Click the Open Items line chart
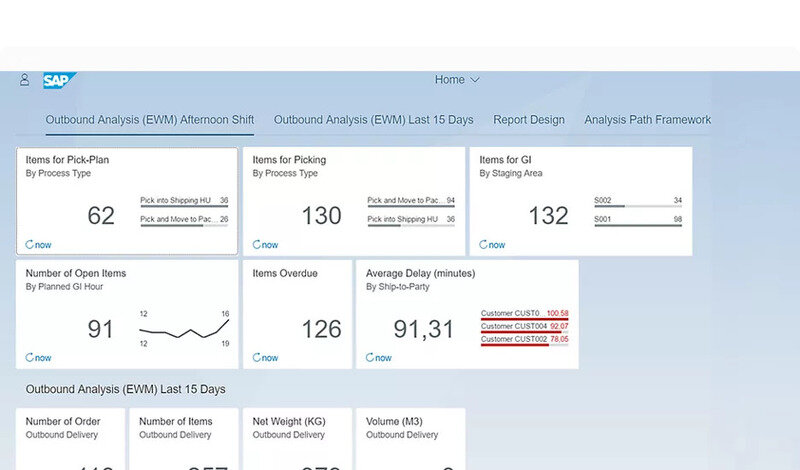The image size is (800, 470). [184, 328]
